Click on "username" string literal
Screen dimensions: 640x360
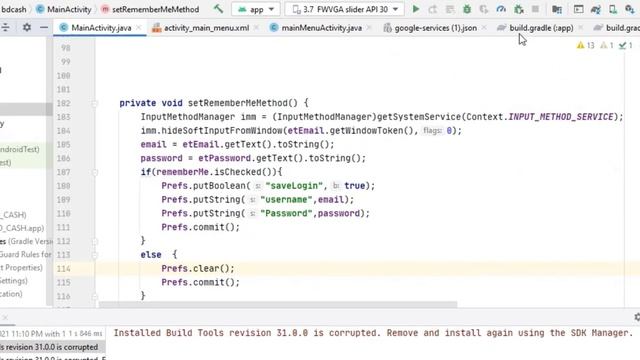pyautogui.click(x=286, y=200)
